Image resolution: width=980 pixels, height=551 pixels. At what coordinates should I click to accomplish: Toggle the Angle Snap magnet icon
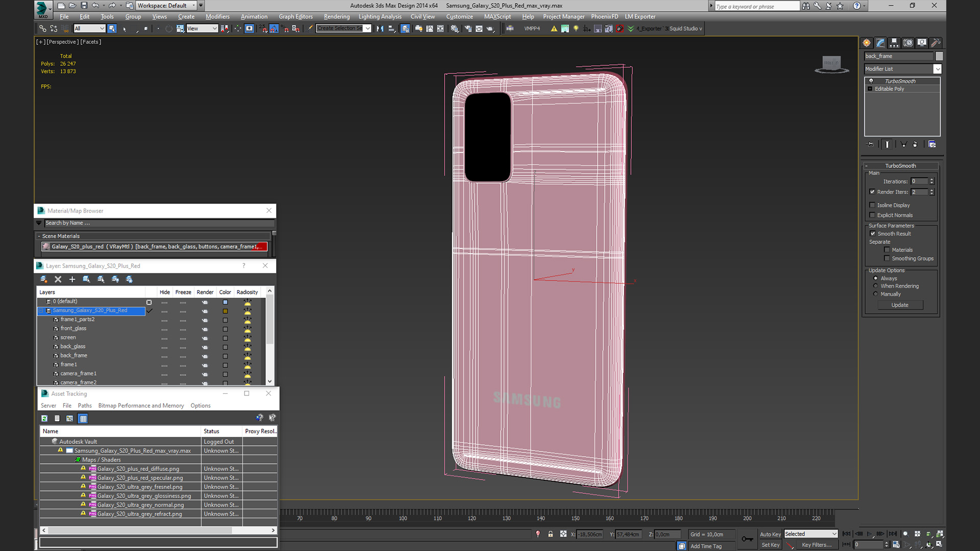(274, 29)
